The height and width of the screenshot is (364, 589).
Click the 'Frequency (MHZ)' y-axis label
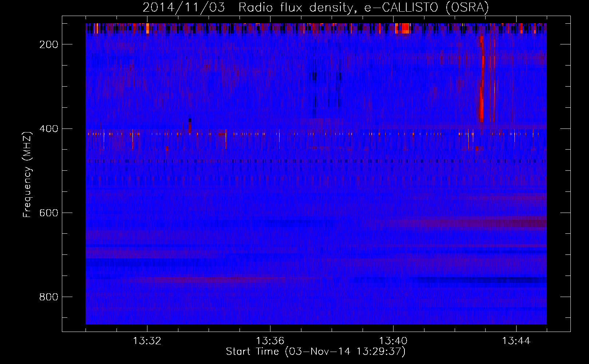pyautogui.click(x=28, y=175)
